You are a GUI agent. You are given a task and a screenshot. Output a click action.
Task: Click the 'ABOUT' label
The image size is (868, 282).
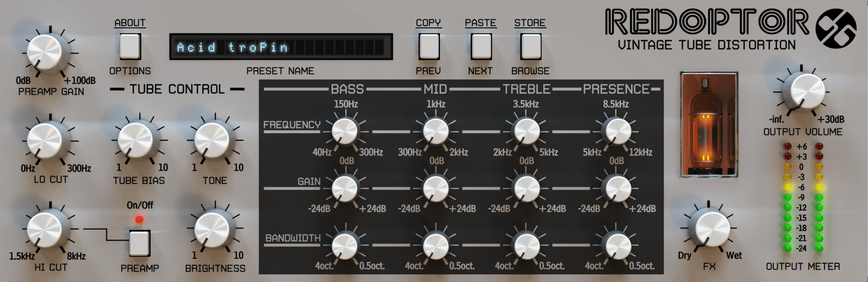click(x=130, y=23)
